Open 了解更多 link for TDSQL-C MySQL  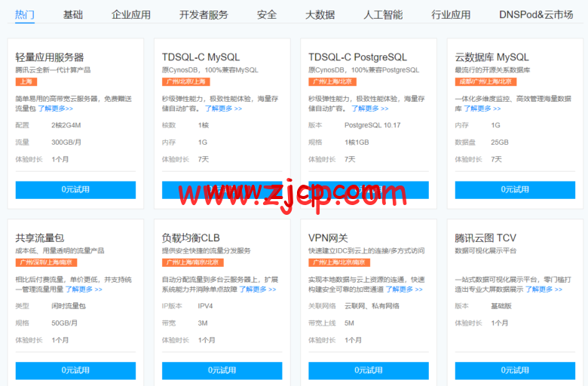click(x=223, y=109)
